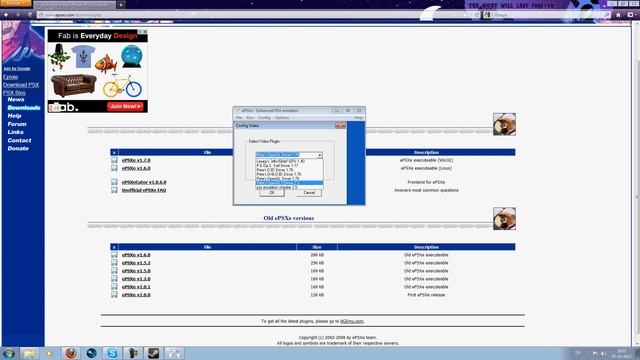Click file icon beside ePSXe v1.0.0

point(114,295)
